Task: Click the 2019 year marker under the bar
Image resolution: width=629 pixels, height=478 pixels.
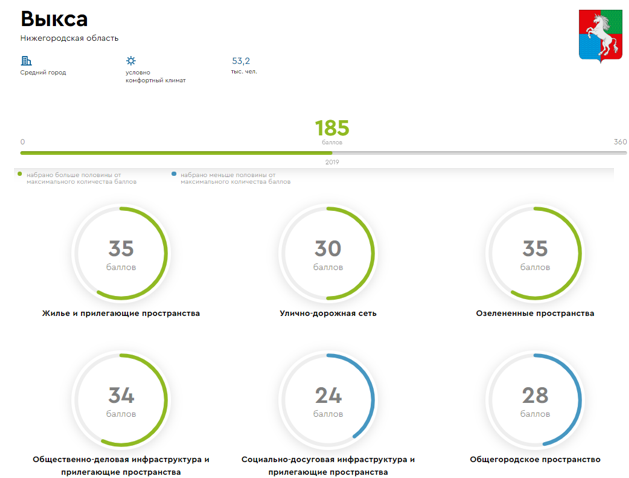Action: [332, 162]
